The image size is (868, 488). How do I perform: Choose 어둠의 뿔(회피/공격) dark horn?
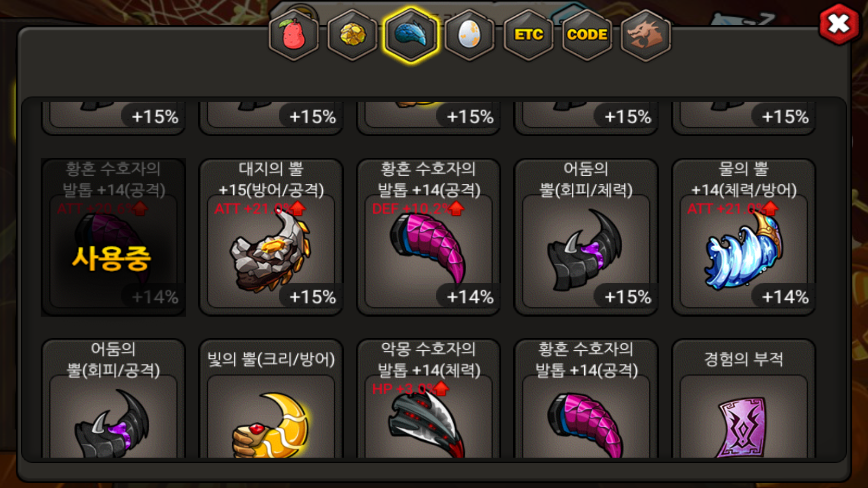pyautogui.click(x=113, y=399)
